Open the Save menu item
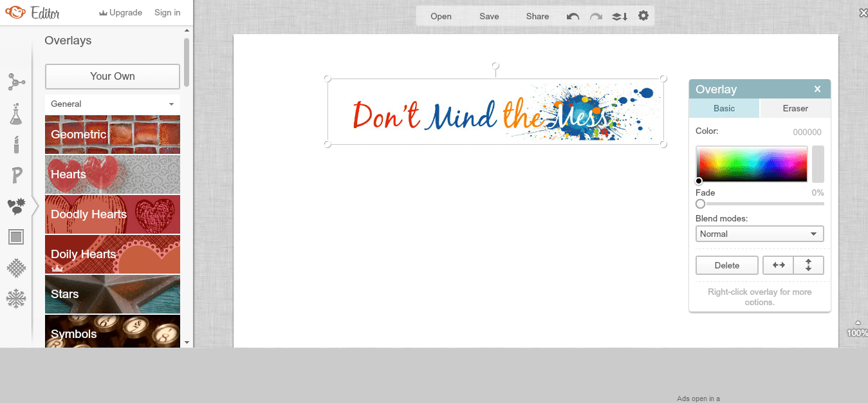Image resolution: width=868 pixels, height=403 pixels. 489,17
